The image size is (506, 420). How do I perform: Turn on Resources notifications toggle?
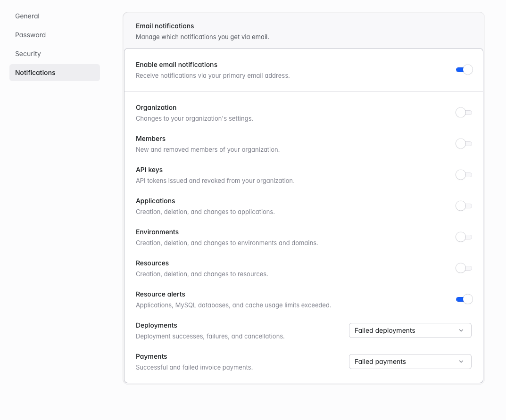click(x=464, y=268)
